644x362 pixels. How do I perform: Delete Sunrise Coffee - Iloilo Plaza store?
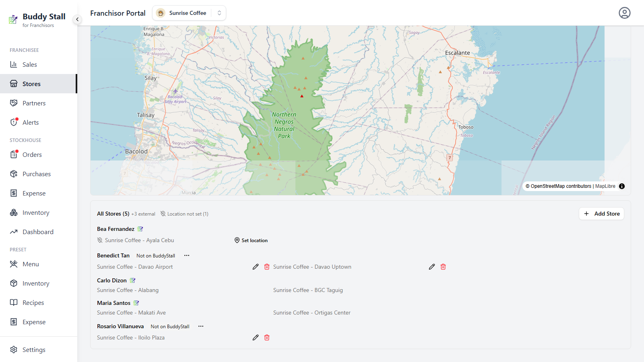267,337
